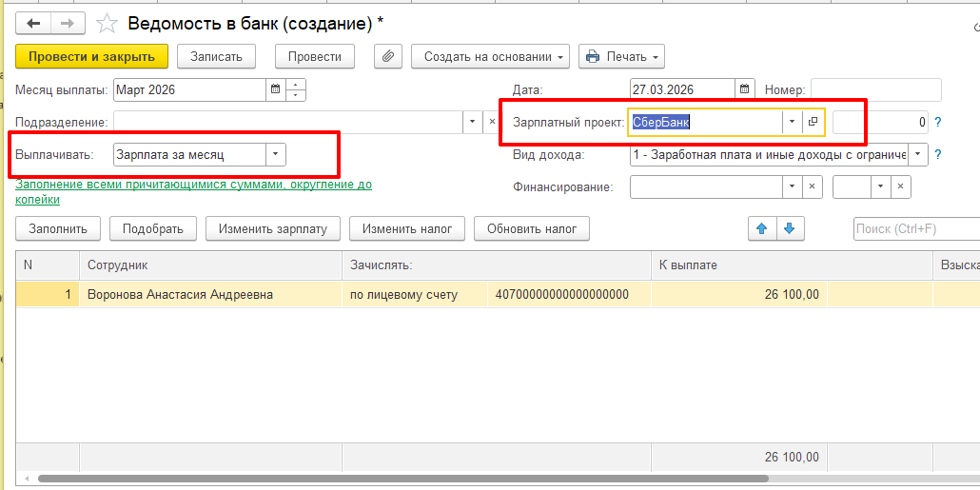The height and width of the screenshot is (490, 980).
Task: Open the selected Зарплатный проект record
Action: click(813, 122)
